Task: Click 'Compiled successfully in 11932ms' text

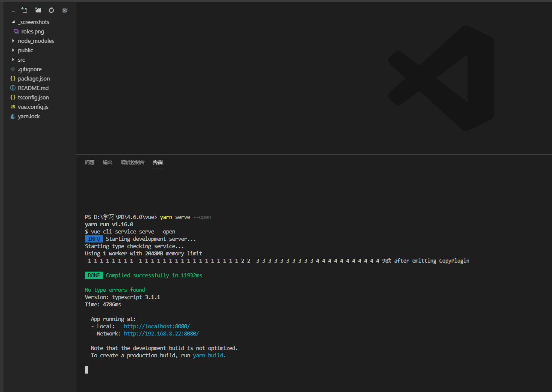Action: tap(154, 275)
